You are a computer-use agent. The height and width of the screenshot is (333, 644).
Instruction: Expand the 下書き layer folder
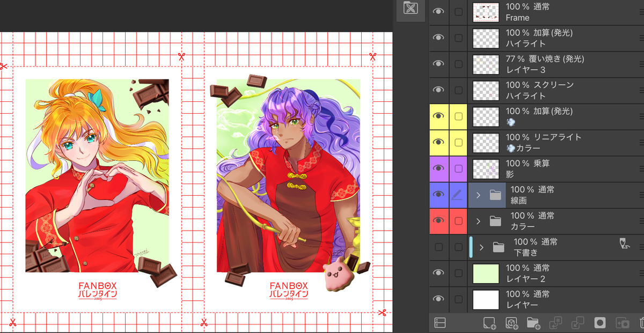[481, 247]
